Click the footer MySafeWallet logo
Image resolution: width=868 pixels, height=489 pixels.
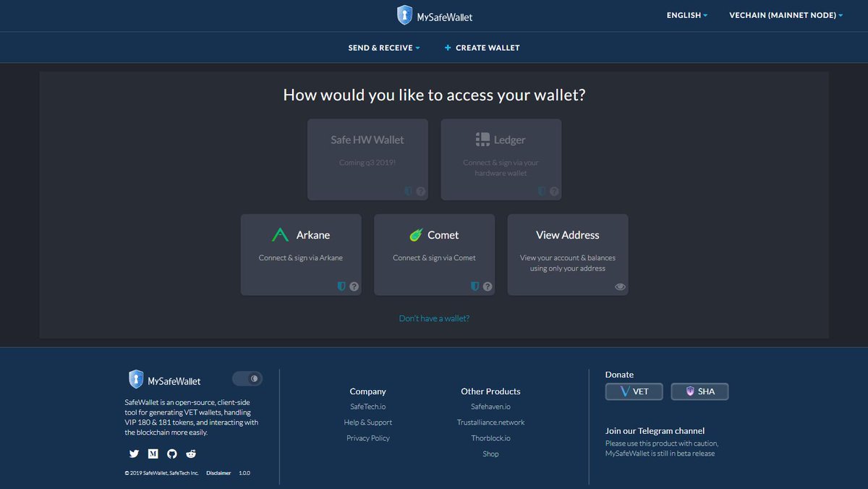click(x=165, y=380)
